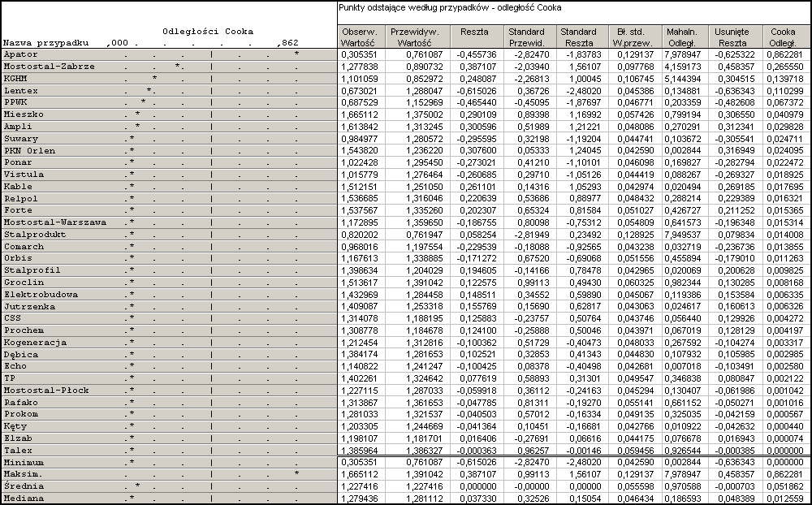This screenshot has width=812, height=505.
Task: Select the Elektrobudowa row name
Action: 41,295
